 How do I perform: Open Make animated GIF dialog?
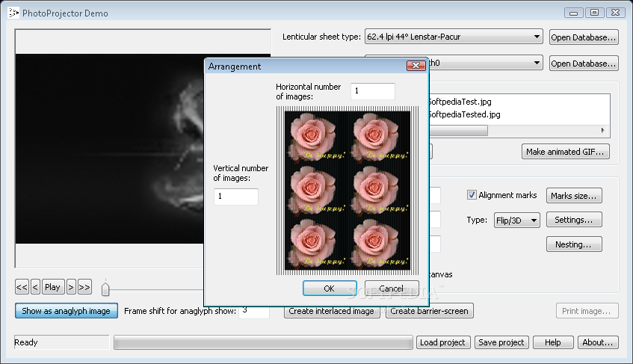pos(565,152)
